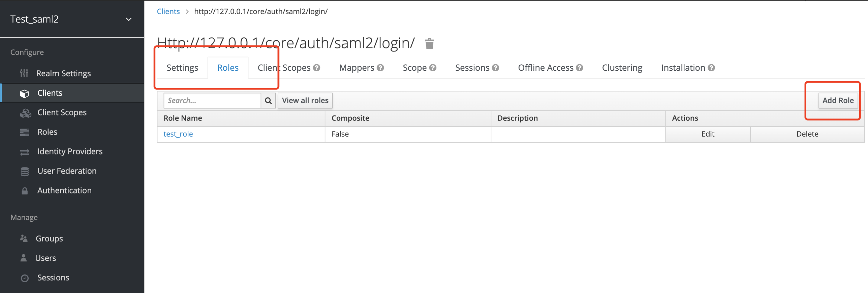Click the search magnifier button
The image size is (868, 295).
pos(268,100)
